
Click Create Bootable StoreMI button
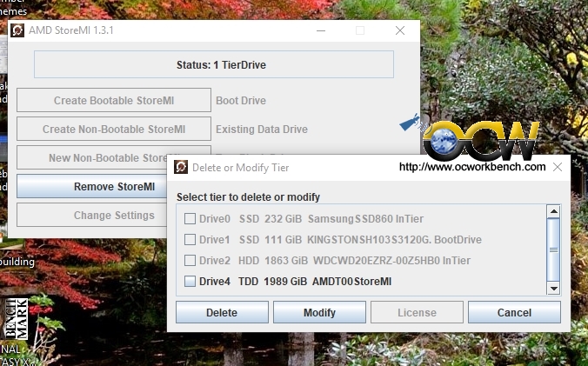(114, 100)
